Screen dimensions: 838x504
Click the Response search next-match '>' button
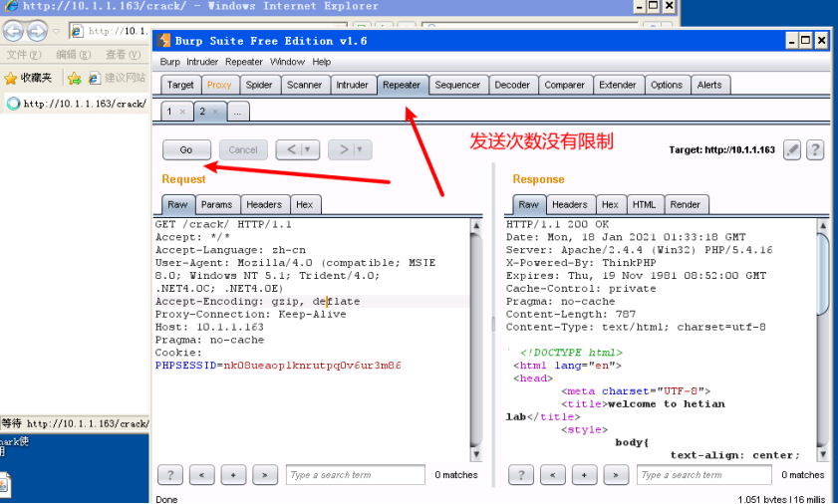616,474
